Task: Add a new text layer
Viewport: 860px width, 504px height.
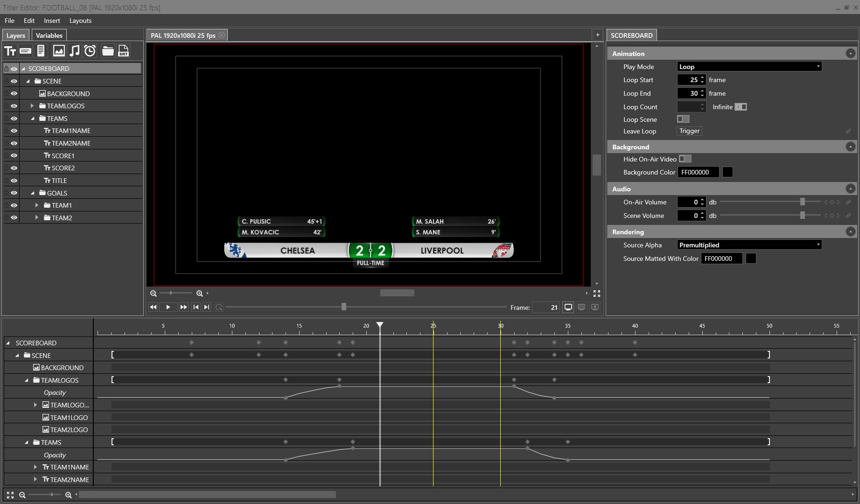Action: pos(10,51)
